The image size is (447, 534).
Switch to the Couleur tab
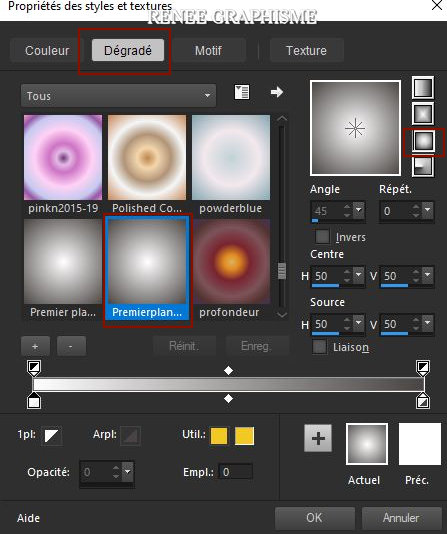pyautogui.click(x=47, y=51)
